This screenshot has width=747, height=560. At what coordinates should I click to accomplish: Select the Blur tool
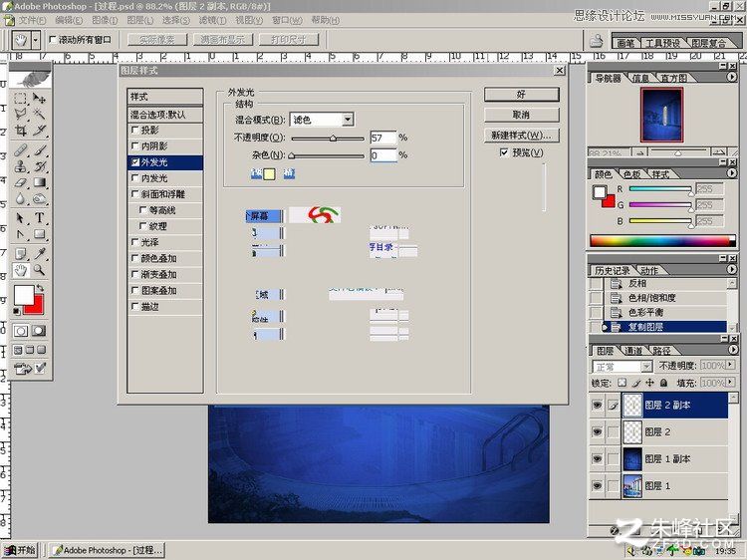coord(20,198)
